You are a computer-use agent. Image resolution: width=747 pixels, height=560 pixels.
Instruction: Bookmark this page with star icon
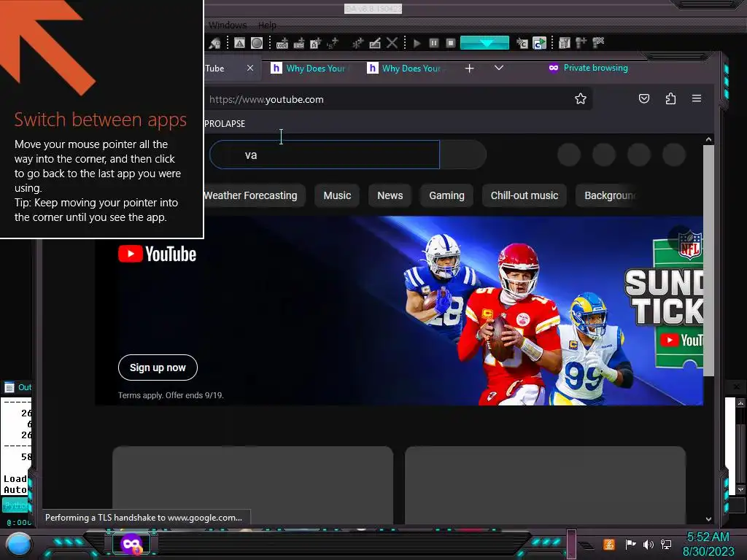click(x=580, y=98)
